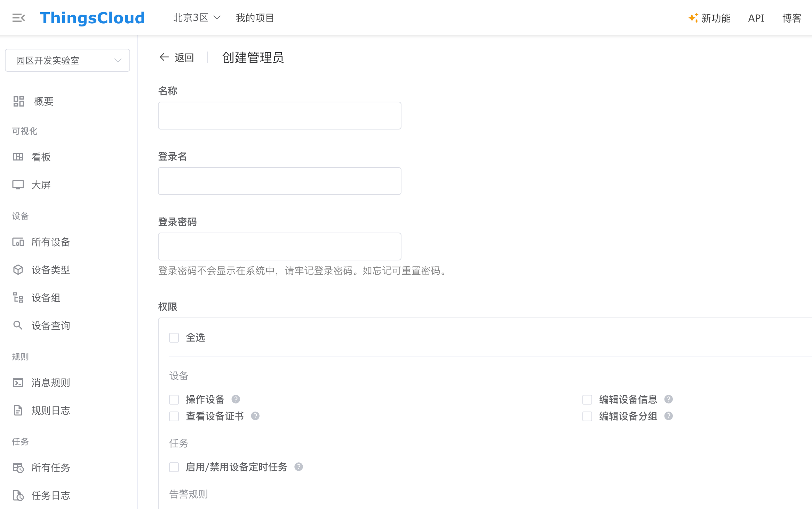Open the 北京3区 region dropdown

(x=197, y=18)
